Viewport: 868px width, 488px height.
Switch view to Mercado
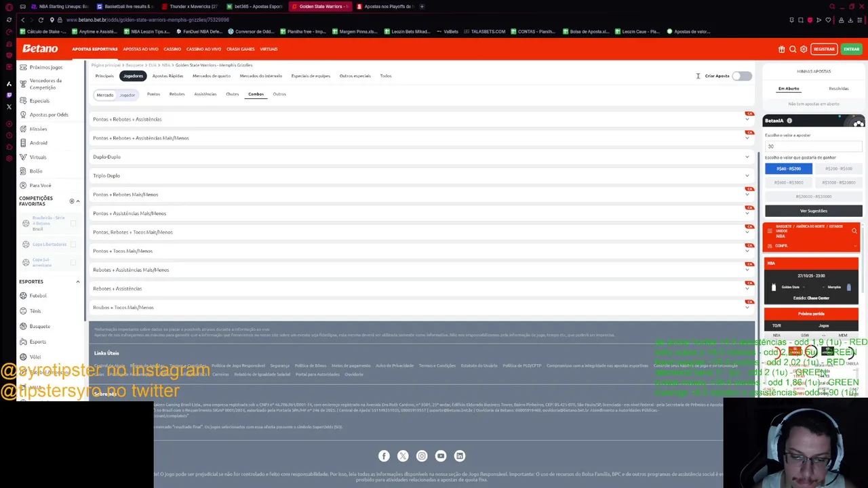point(105,95)
